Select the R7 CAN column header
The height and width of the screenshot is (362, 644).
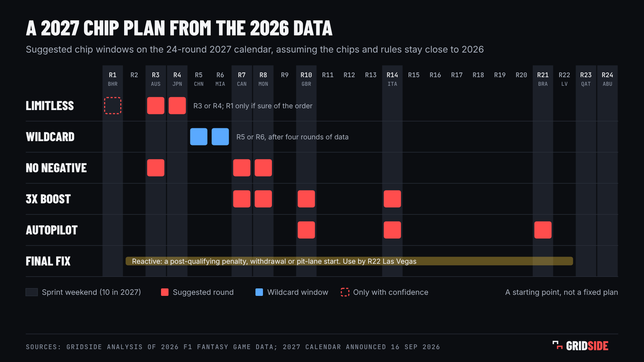pos(242,79)
